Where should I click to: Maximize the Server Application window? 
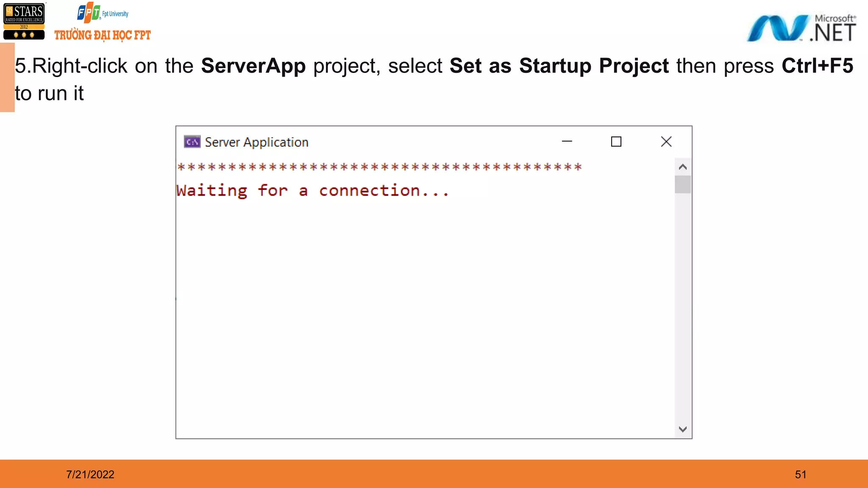[616, 141]
